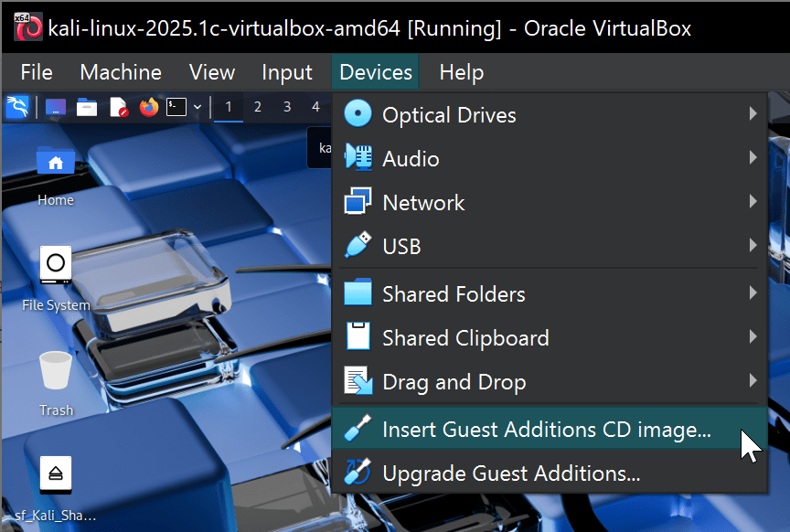Image resolution: width=790 pixels, height=532 pixels.
Task: Switch to workspace 4
Action: coord(315,107)
